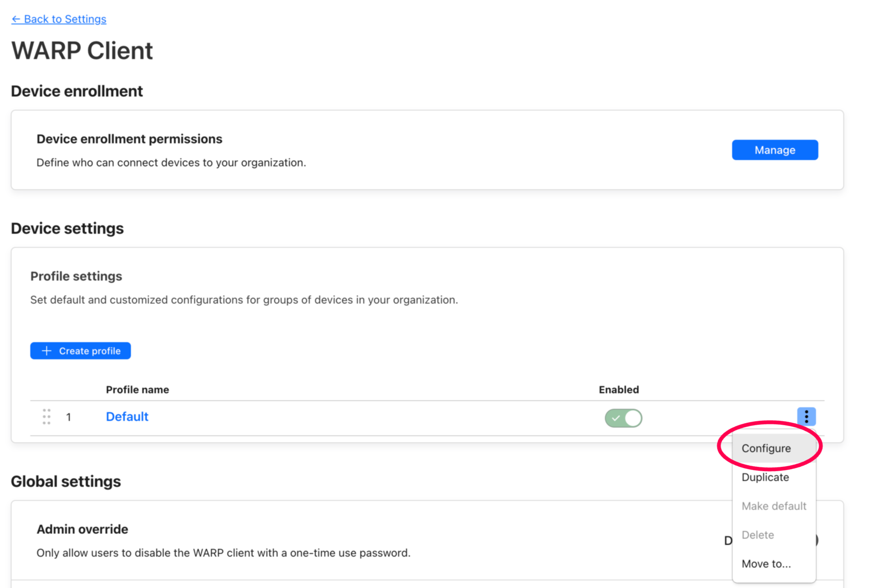Open the three-dot menu for Default profile
This screenshot has height=588, width=870.
pos(806,416)
